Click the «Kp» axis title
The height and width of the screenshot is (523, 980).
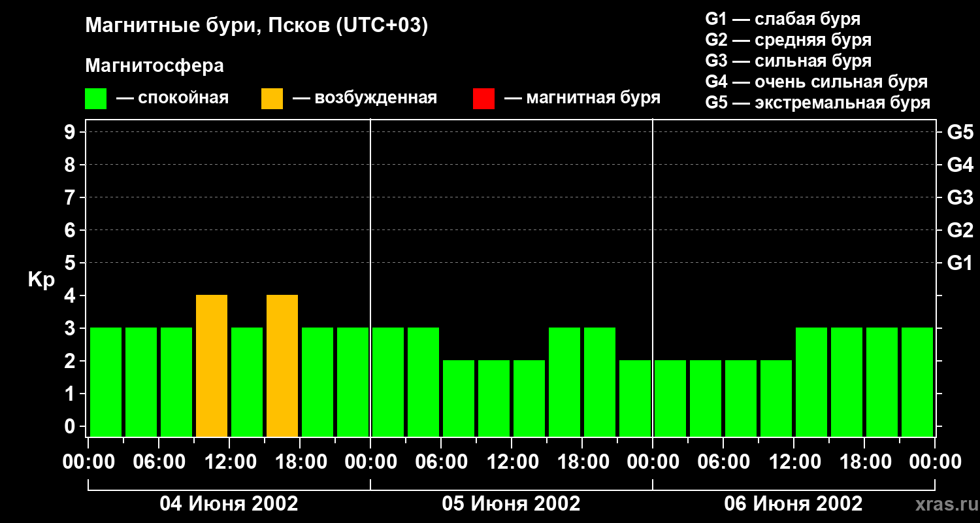(42, 280)
